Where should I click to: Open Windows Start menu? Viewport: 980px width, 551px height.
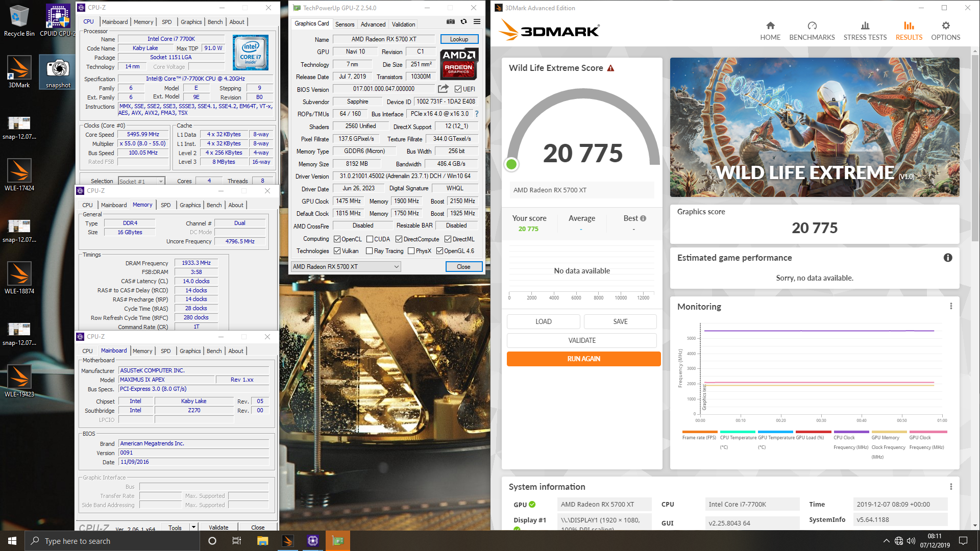tap(12, 541)
